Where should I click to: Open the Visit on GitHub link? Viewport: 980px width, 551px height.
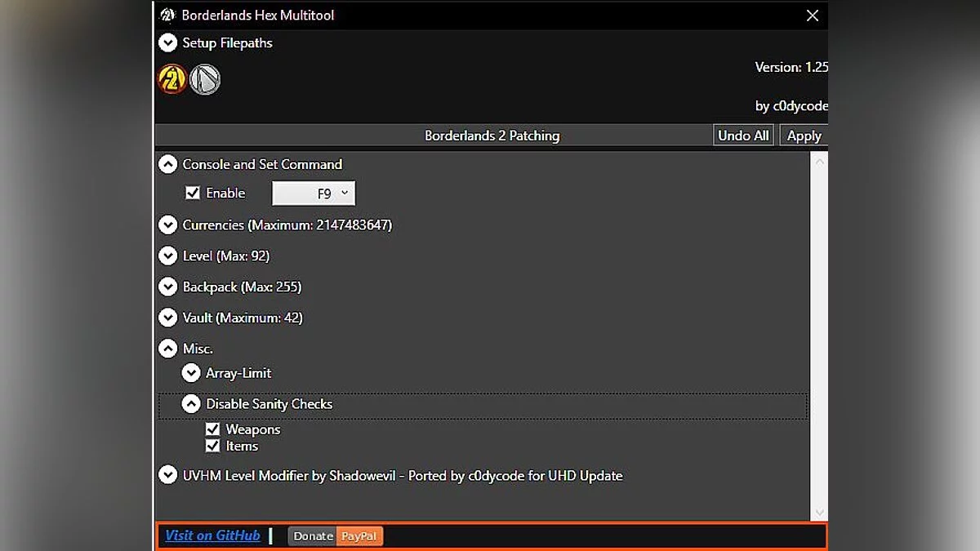point(212,535)
